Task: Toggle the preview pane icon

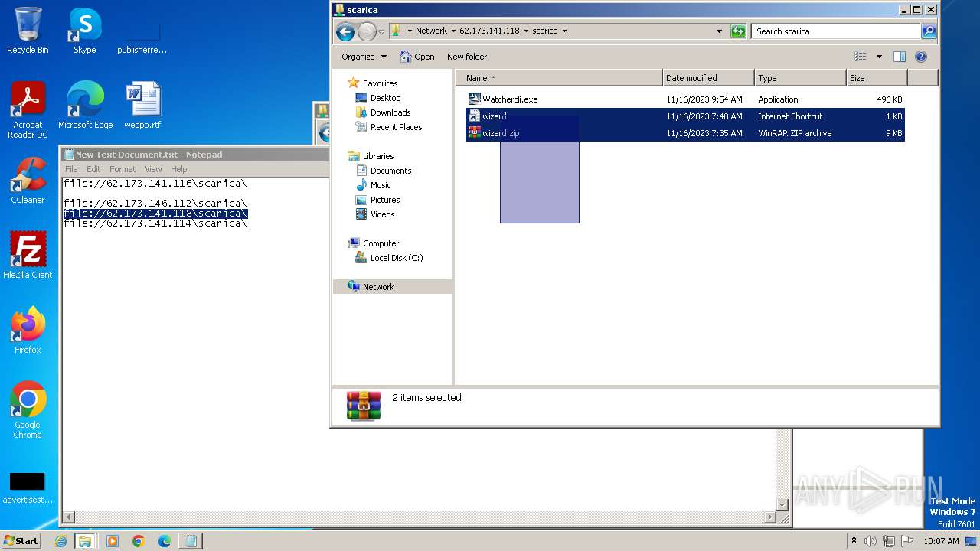Action: tap(900, 57)
